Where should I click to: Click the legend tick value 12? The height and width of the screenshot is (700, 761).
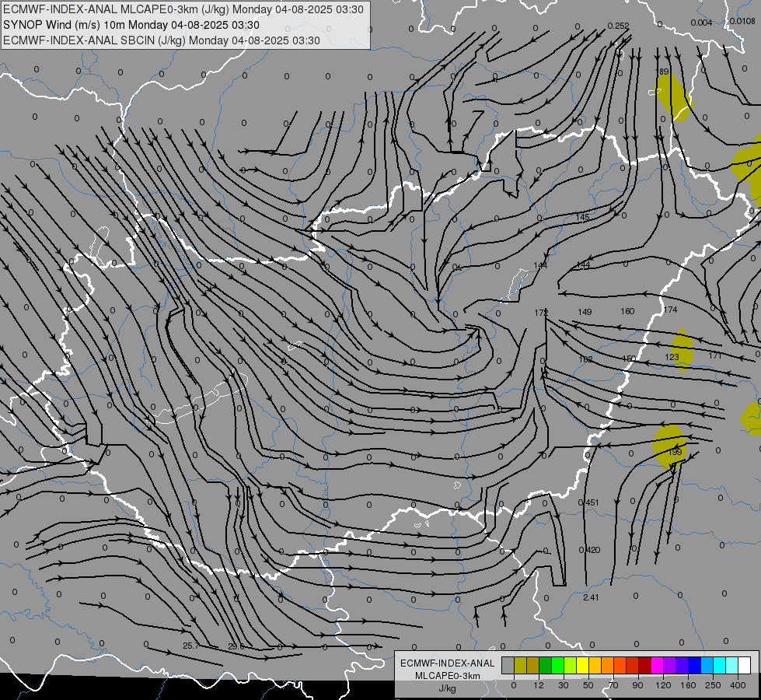point(539,685)
